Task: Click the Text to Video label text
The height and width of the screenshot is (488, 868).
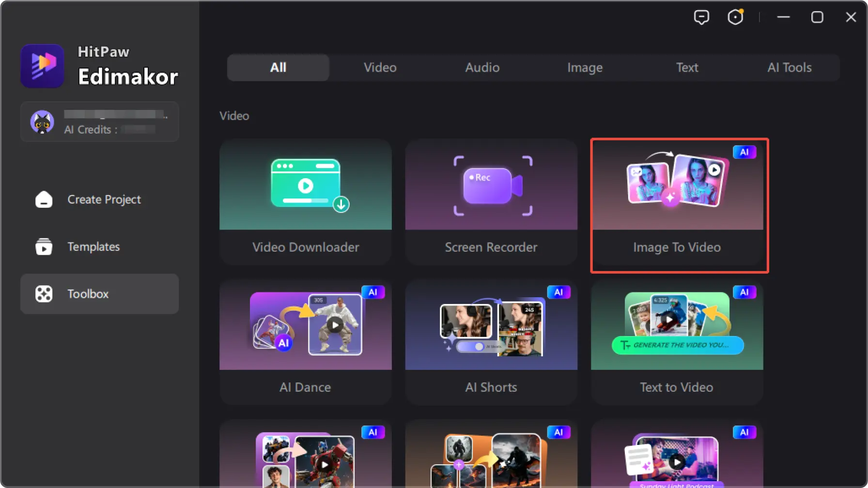Action: (x=677, y=387)
